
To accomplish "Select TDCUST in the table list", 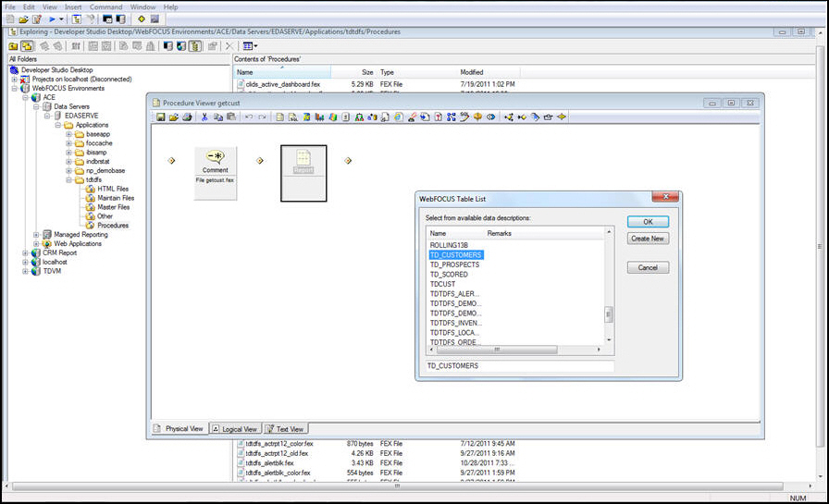I will (x=442, y=284).
